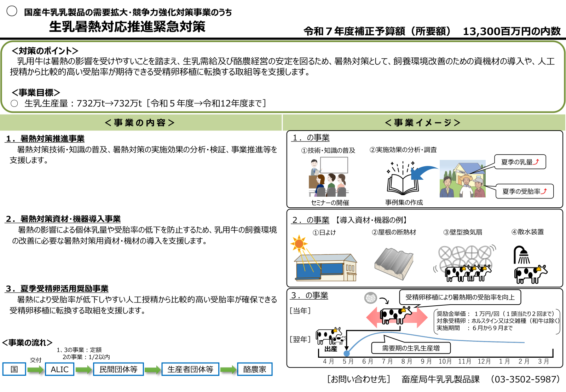Image resolution: width=566 pixels, height=392 pixels.
Task: Click the title 生乳暑熱対応推進緊急対策
Action: tap(127, 27)
